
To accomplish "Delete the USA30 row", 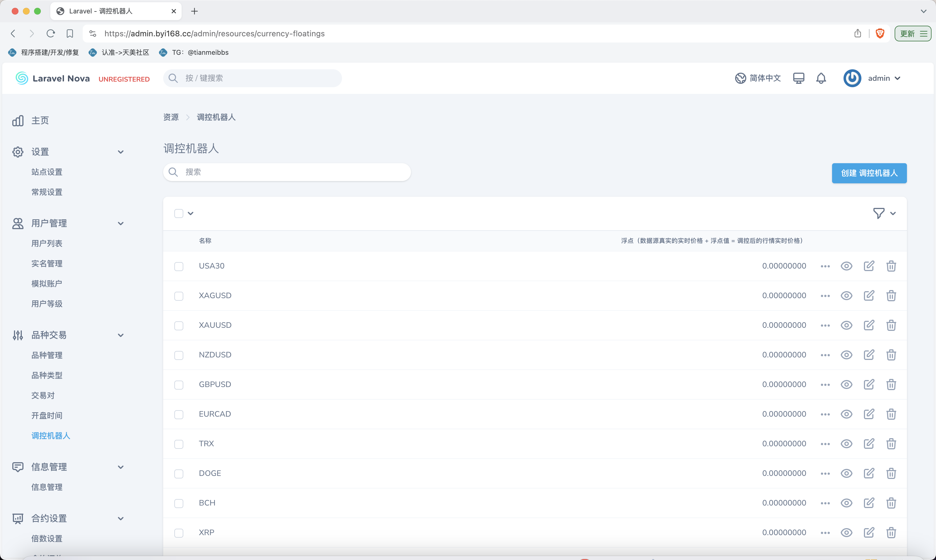I will (x=891, y=266).
